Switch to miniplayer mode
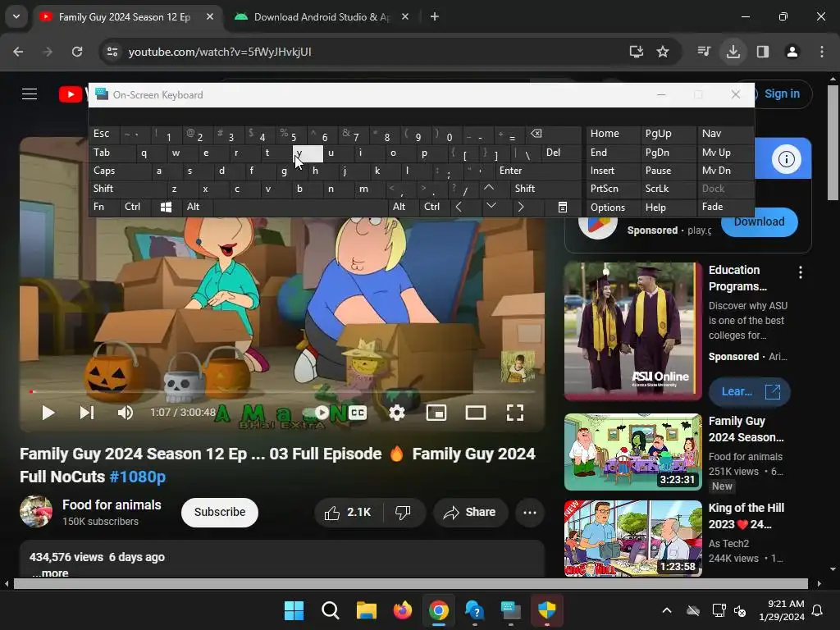 pos(436,413)
